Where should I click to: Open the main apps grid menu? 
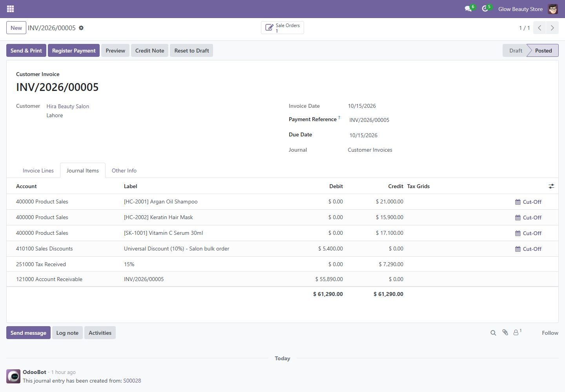click(11, 9)
